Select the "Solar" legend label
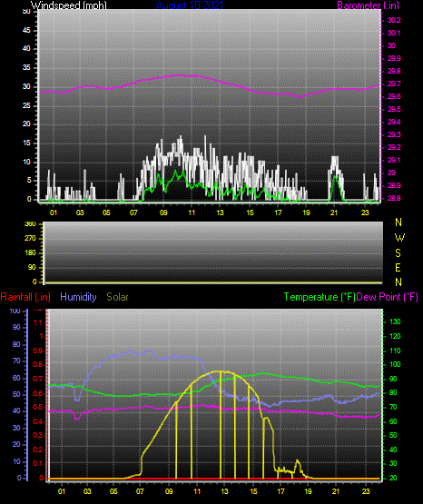The image size is (423, 504). point(117,297)
